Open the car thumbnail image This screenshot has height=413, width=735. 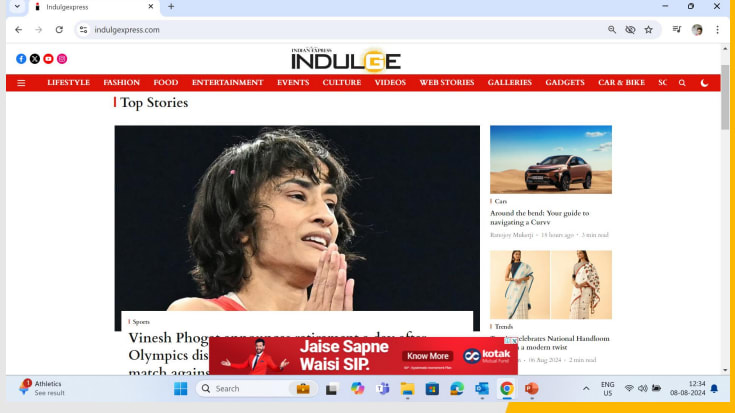tap(550, 159)
